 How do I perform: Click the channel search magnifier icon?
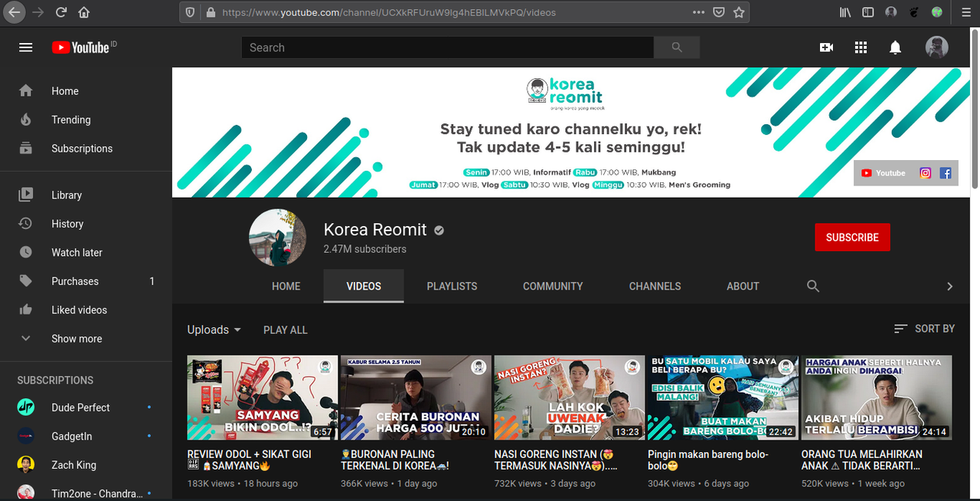pyautogui.click(x=813, y=286)
